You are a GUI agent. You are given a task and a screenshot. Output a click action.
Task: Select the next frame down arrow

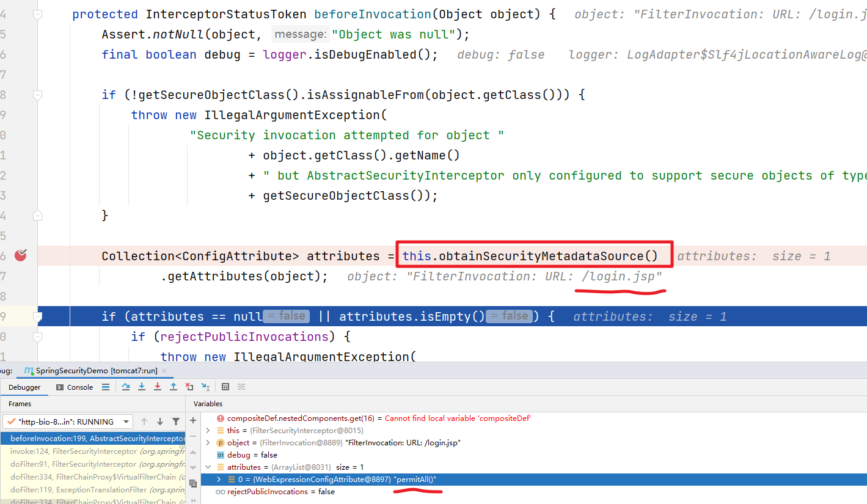[x=160, y=422]
